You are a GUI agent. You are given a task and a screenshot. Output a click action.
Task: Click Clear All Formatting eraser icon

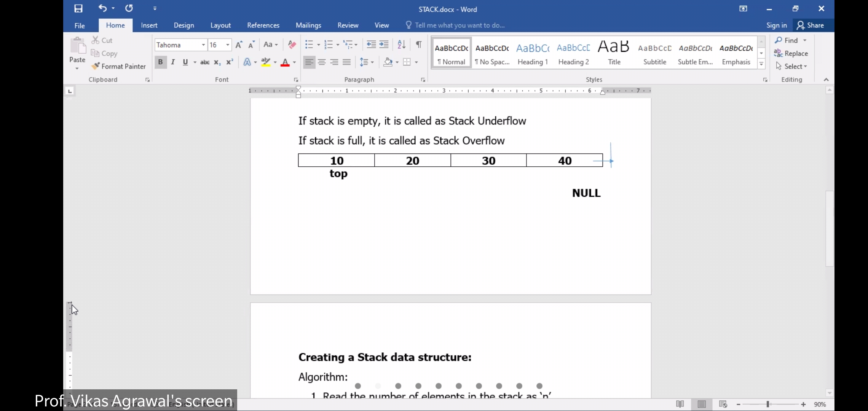point(292,45)
